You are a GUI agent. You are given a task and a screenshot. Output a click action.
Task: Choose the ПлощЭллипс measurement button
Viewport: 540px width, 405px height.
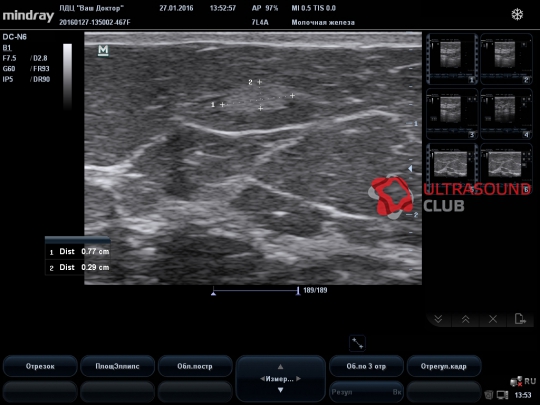coord(117,366)
